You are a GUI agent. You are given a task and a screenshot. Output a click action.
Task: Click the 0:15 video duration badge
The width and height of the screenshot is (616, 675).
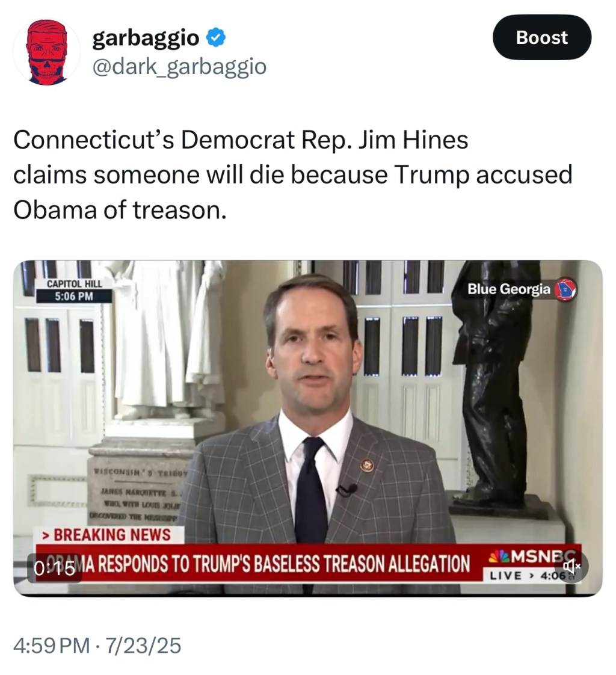(x=54, y=569)
